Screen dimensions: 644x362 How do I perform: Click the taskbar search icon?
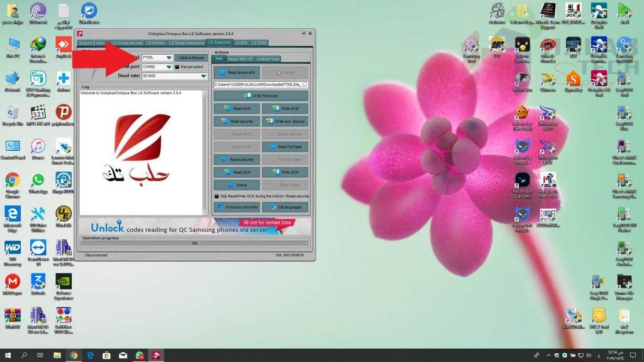click(24, 355)
